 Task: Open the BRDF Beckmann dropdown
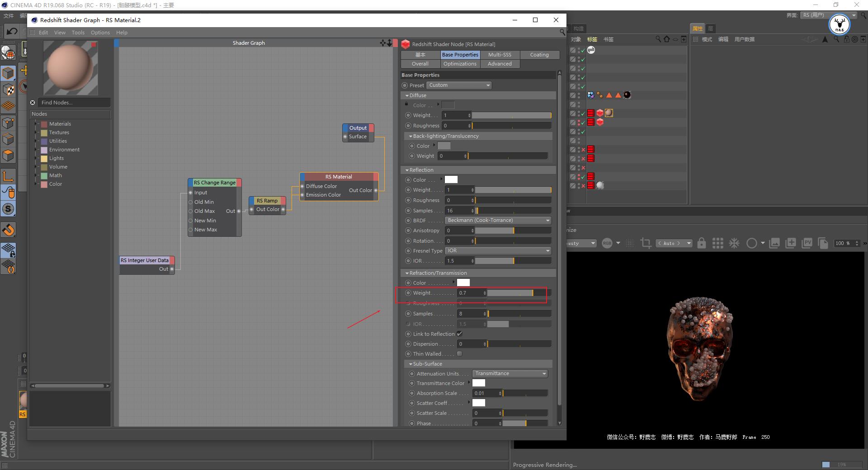pos(498,221)
